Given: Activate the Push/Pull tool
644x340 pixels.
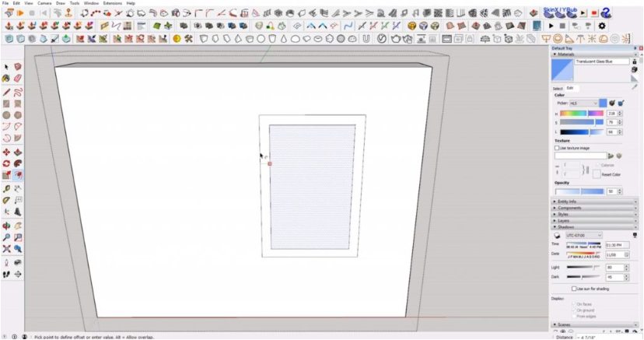Looking at the screenshot, I should coord(18,152).
